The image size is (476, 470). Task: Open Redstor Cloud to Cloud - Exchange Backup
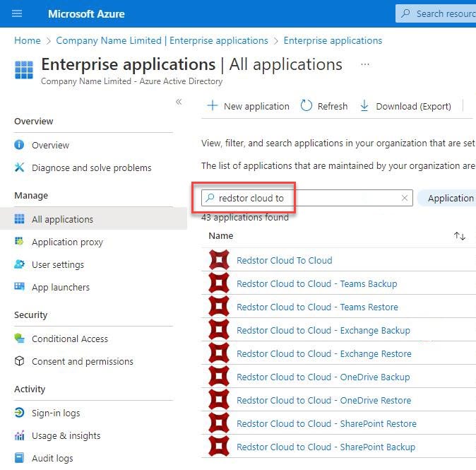click(x=323, y=330)
